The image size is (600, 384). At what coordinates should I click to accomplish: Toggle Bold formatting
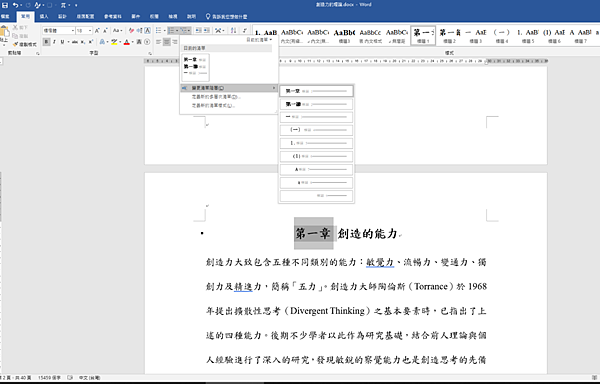click(46, 42)
